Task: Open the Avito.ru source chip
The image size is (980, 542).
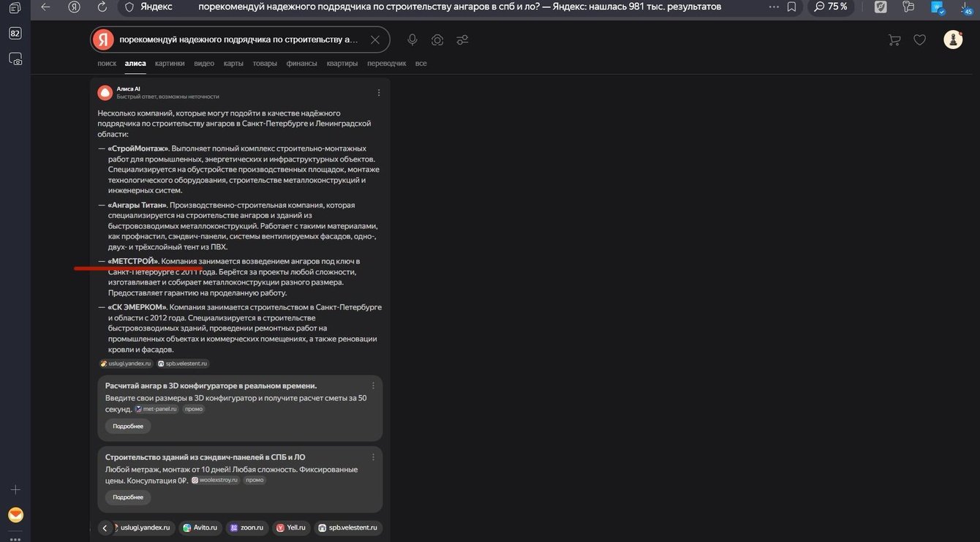Action: [200, 527]
